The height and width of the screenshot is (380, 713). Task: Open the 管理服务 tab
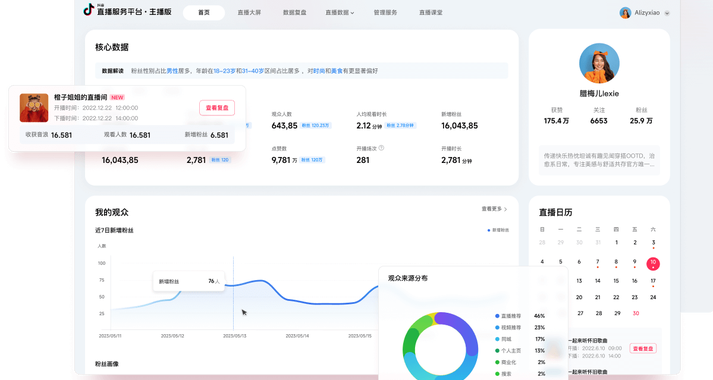385,13
